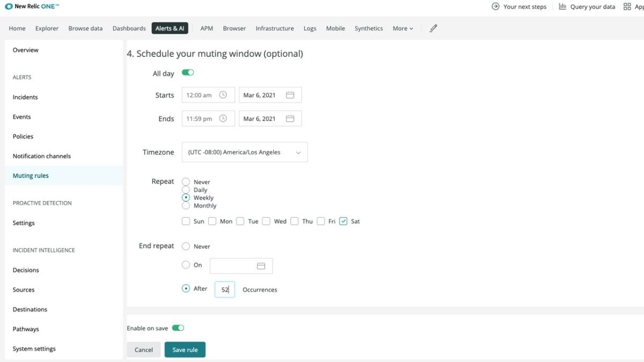Viewport: 644px width, 362px height.
Task: Toggle the All day switch off
Action: click(x=187, y=72)
